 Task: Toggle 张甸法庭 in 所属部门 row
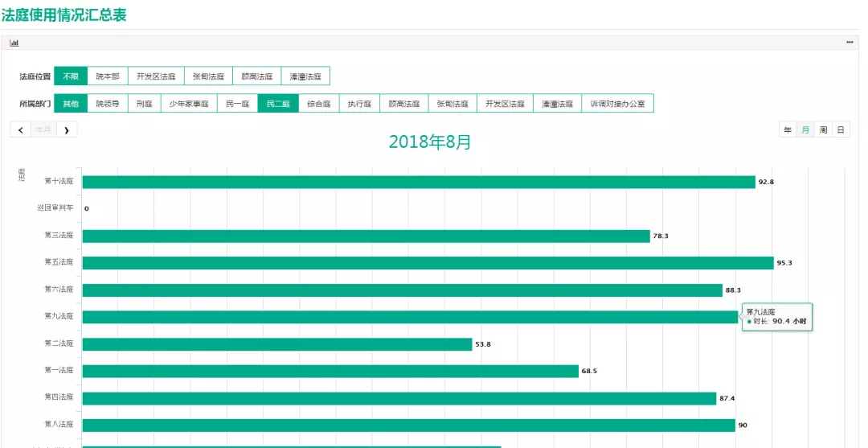(452, 104)
